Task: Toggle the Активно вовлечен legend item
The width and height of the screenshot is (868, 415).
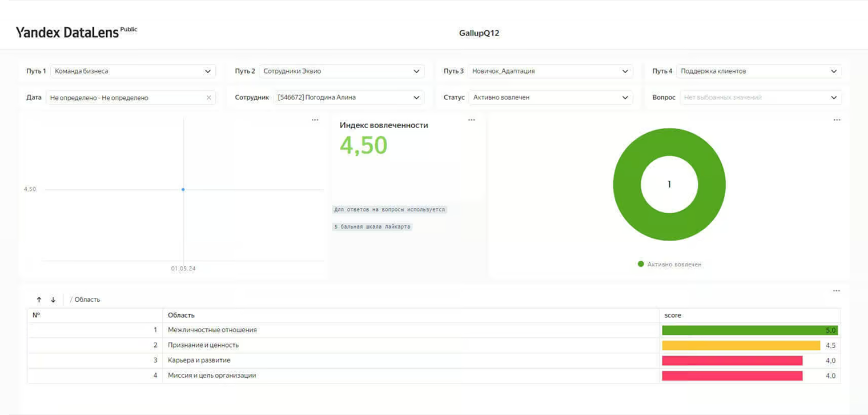Action: click(x=669, y=264)
